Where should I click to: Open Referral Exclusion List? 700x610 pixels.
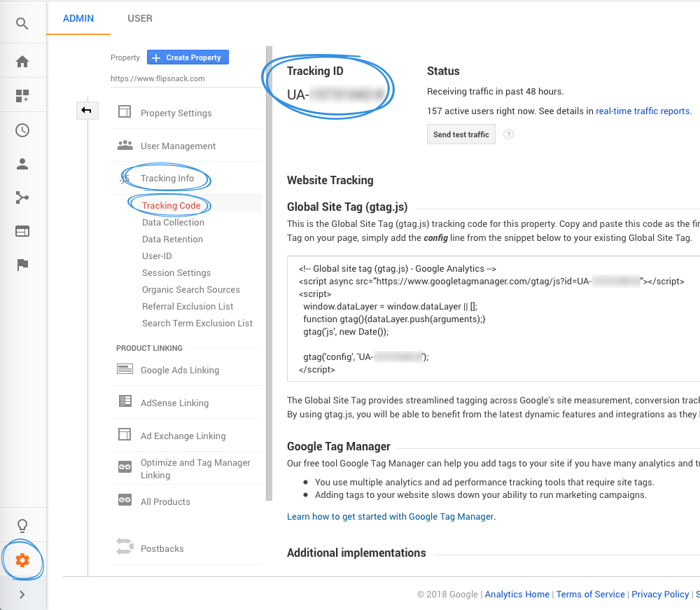[188, 306]
